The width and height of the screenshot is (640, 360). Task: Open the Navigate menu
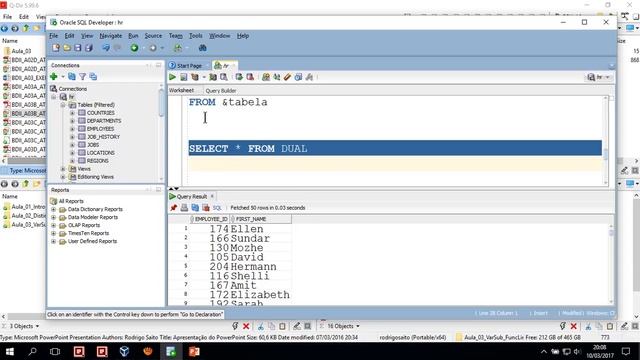[111, 36]
